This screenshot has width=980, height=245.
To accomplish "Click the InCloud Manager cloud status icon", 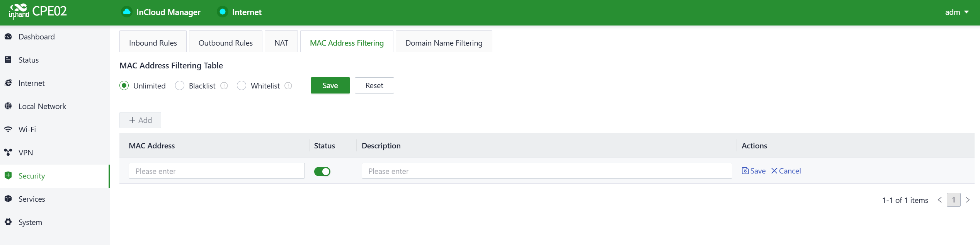I will tap(126, 12).
